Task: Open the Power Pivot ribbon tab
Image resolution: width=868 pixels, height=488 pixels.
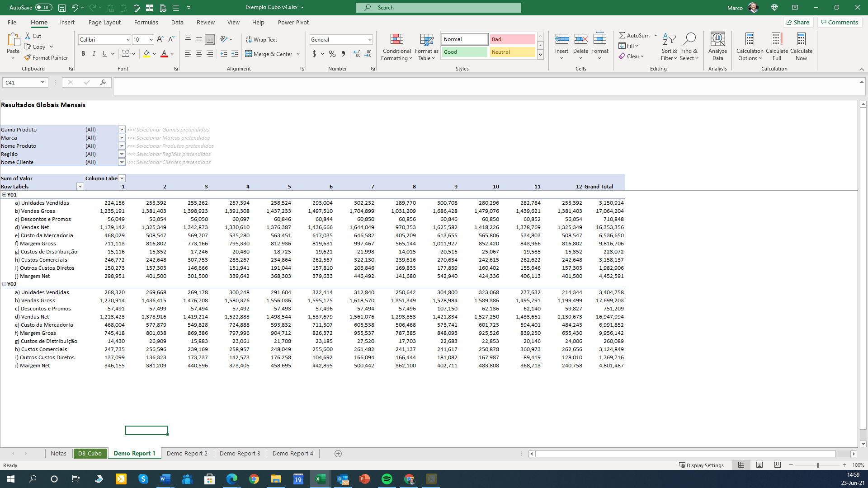Action: pyautogui.click(x=293, y=22)
